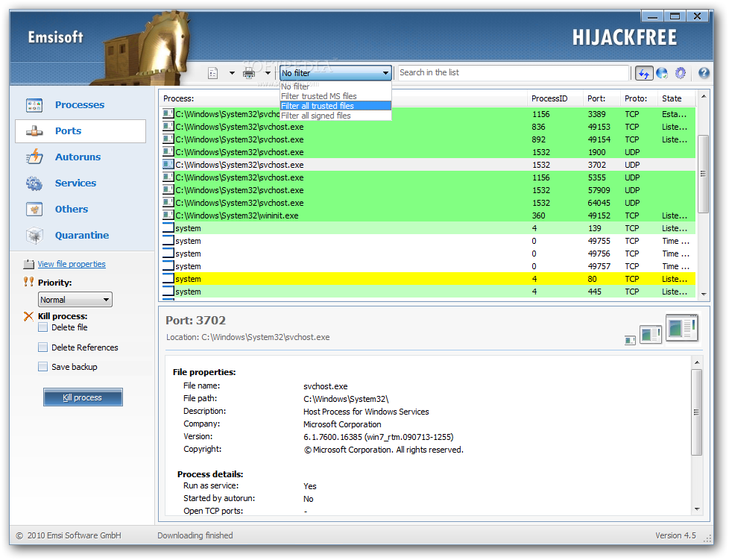Click the refresh arrows toolbar icon
This screenshot has height=560, width=729.
pos(644,73)
